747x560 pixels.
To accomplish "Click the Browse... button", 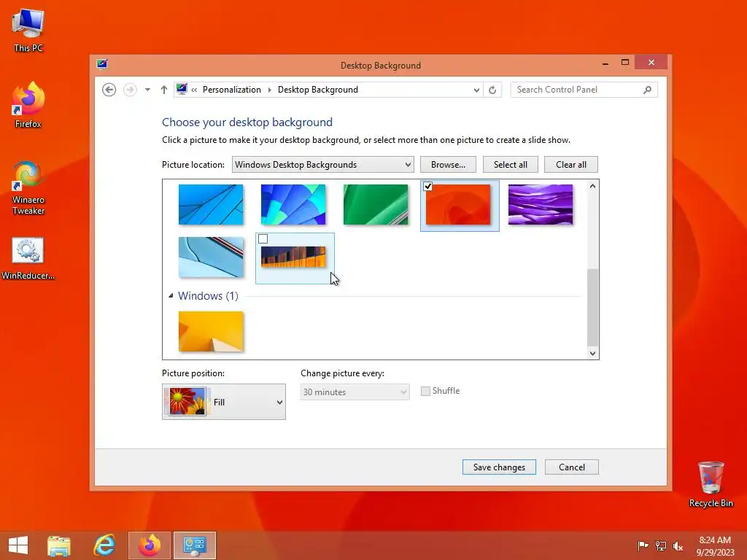I will tap(449, 164).
